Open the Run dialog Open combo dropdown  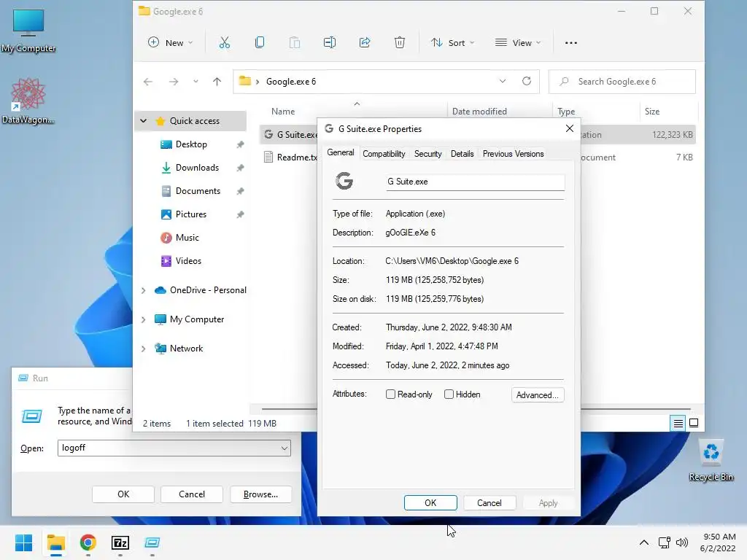[285, 448]
